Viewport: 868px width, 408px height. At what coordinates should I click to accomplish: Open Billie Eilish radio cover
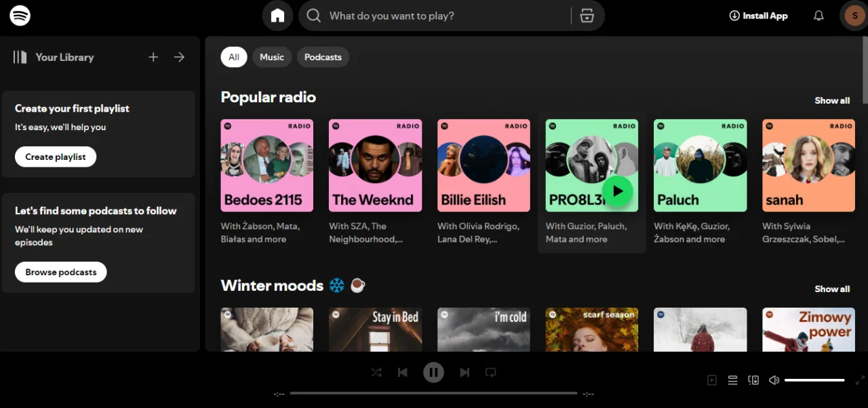point(484,165)
